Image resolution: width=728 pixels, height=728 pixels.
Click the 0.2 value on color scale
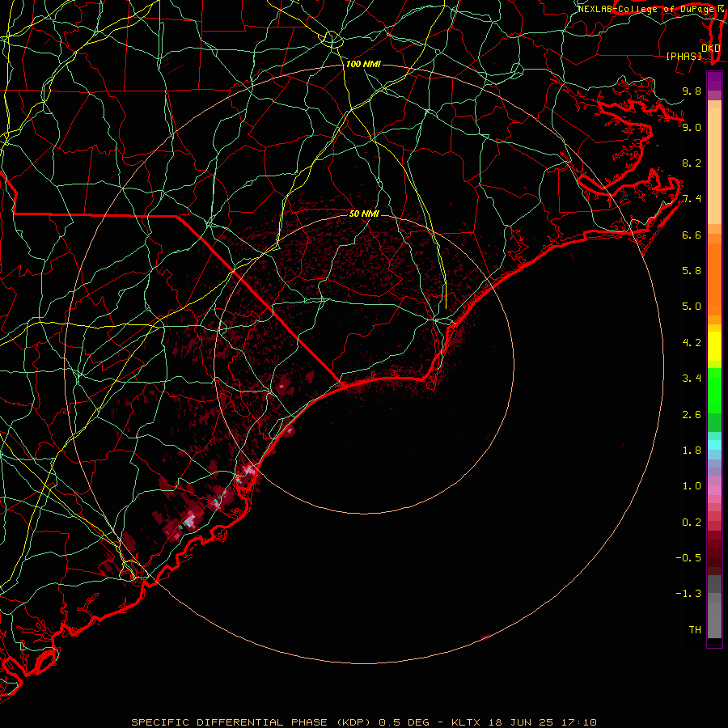[692, 523]
